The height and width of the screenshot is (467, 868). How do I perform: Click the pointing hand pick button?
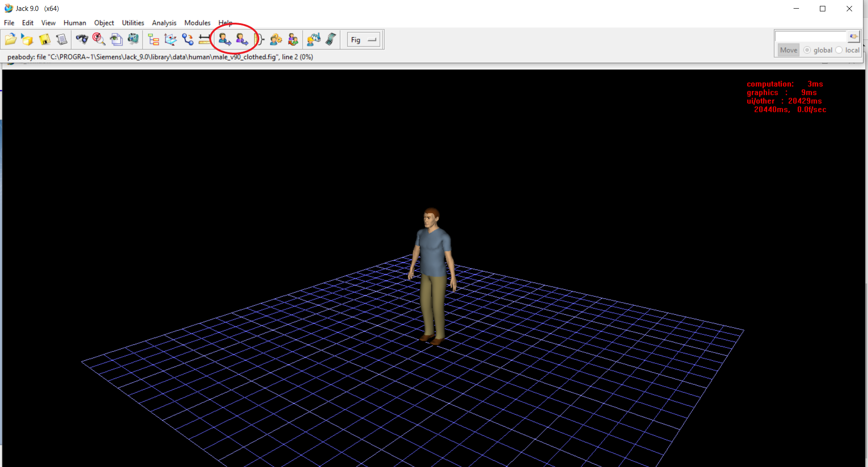click(x=853, y=36)
